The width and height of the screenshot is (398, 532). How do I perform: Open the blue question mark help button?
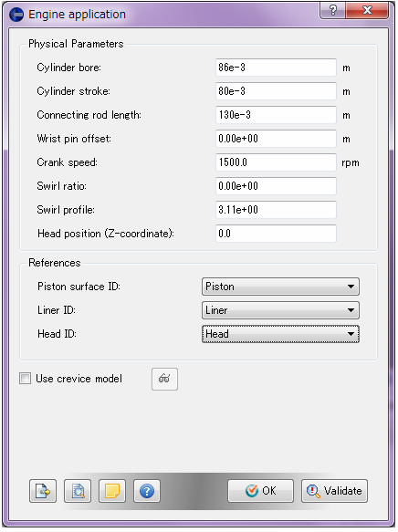click(x=147, y=491)
